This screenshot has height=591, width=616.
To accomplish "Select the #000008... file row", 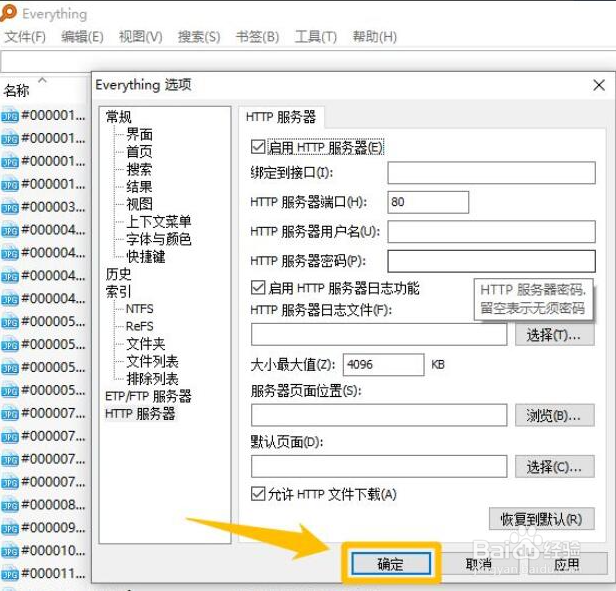I will click(x=43, y=505).
